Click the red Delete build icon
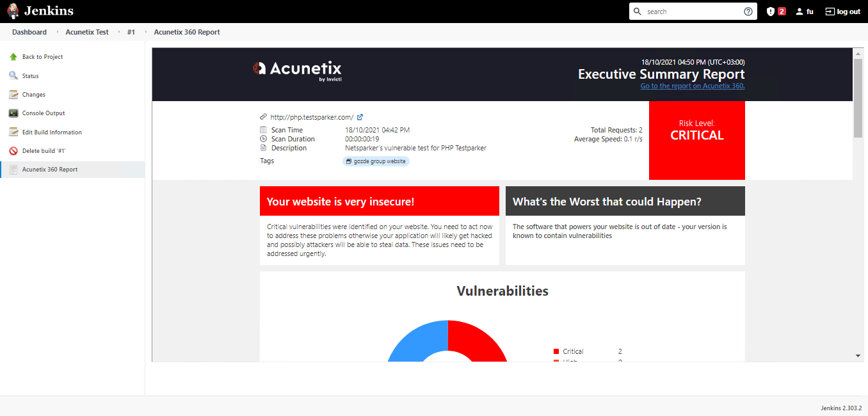Viewport: 868px width, 416px height. (x=13, y=151)
